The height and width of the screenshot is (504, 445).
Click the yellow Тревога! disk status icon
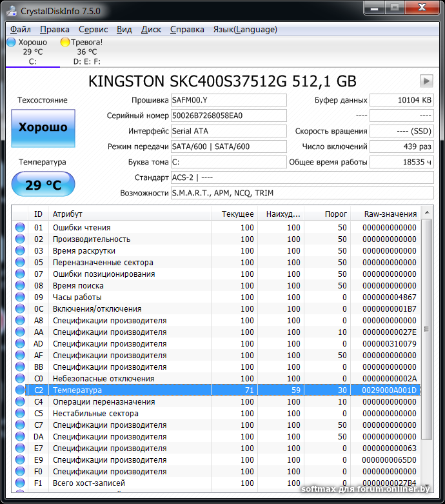(x=65, y=42)
